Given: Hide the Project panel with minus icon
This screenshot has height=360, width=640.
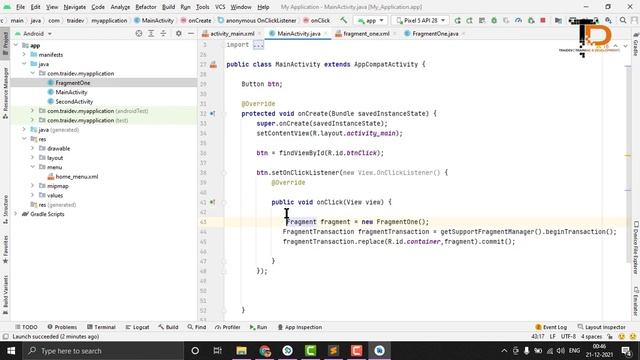Looking at the screenshot, I should pyautogui.click(x=191, y=33).
